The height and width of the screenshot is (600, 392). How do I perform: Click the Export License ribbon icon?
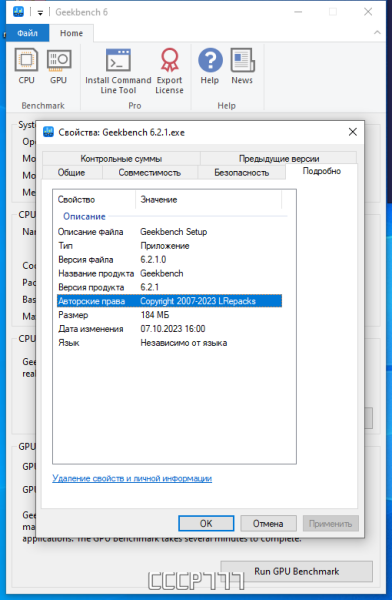169,60
